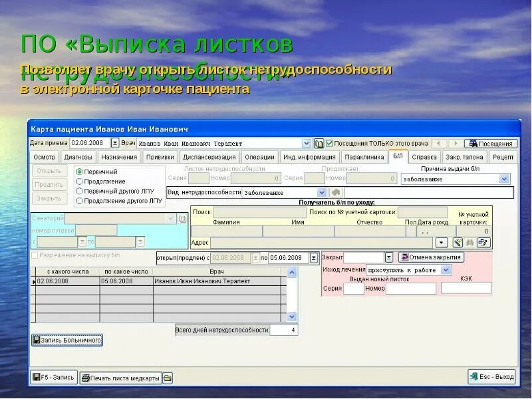Screen dimensions: 532x399
Task: Click Всего дней нетрудоспособности value 4
Action: 284,330
